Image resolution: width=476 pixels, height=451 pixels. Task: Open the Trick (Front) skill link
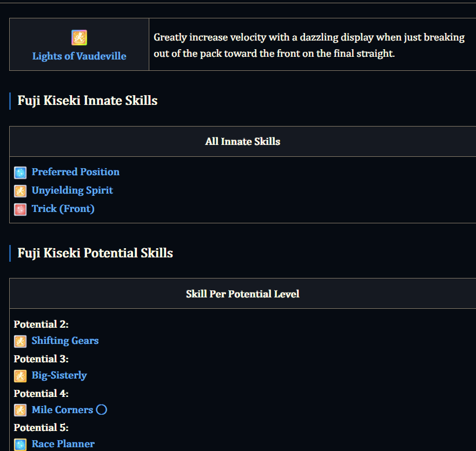point(63,209)
